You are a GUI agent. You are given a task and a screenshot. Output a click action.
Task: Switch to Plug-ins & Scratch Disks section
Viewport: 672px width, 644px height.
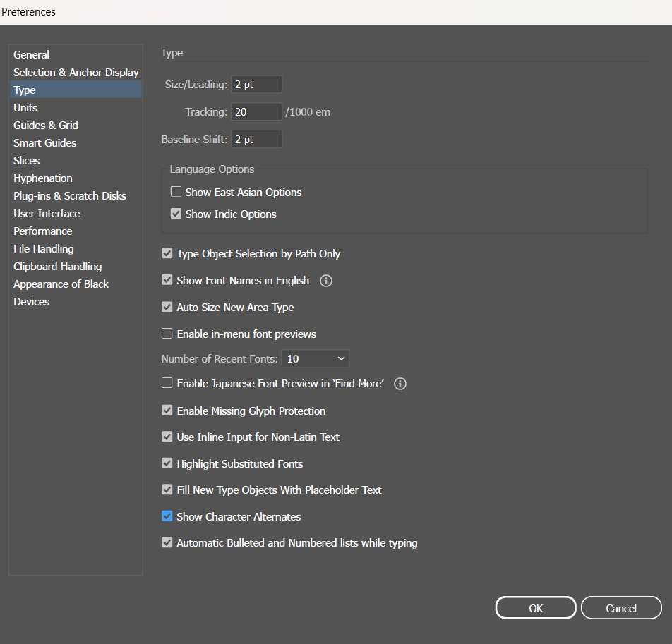[70, 195]
